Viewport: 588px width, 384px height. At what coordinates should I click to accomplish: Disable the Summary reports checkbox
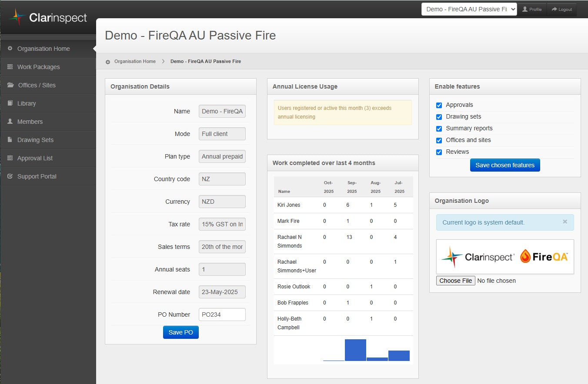[x=439, y=129]
